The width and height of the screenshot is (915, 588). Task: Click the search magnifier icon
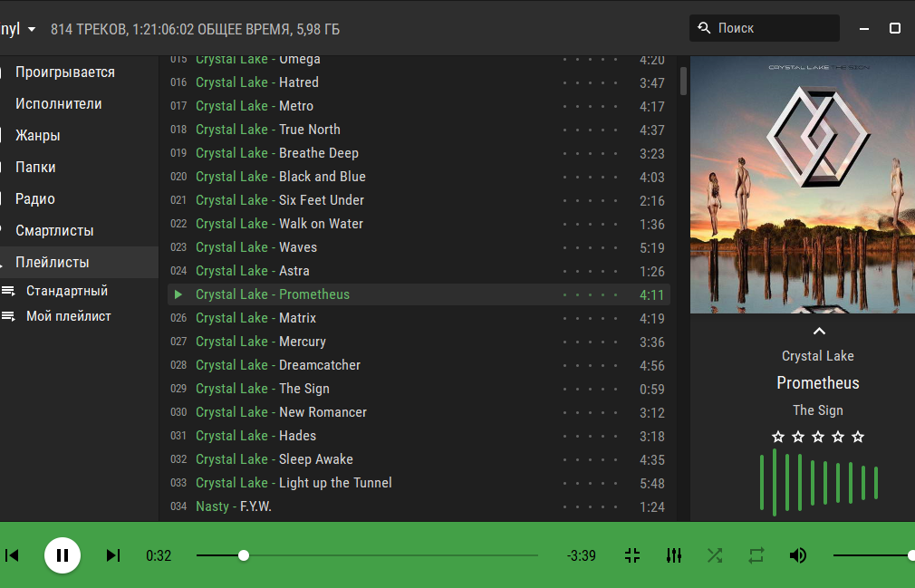click(x=704, y=28)
